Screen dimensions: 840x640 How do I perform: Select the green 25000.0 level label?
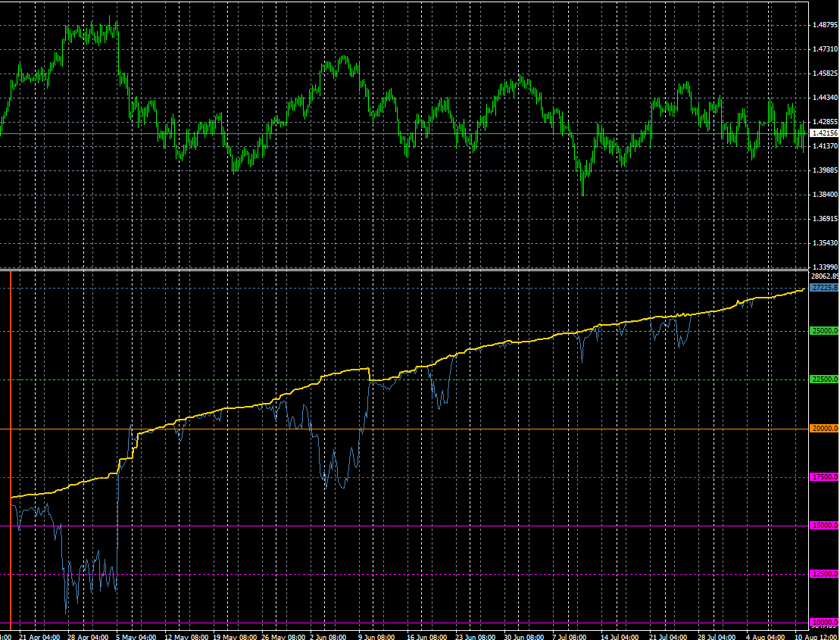824,331
